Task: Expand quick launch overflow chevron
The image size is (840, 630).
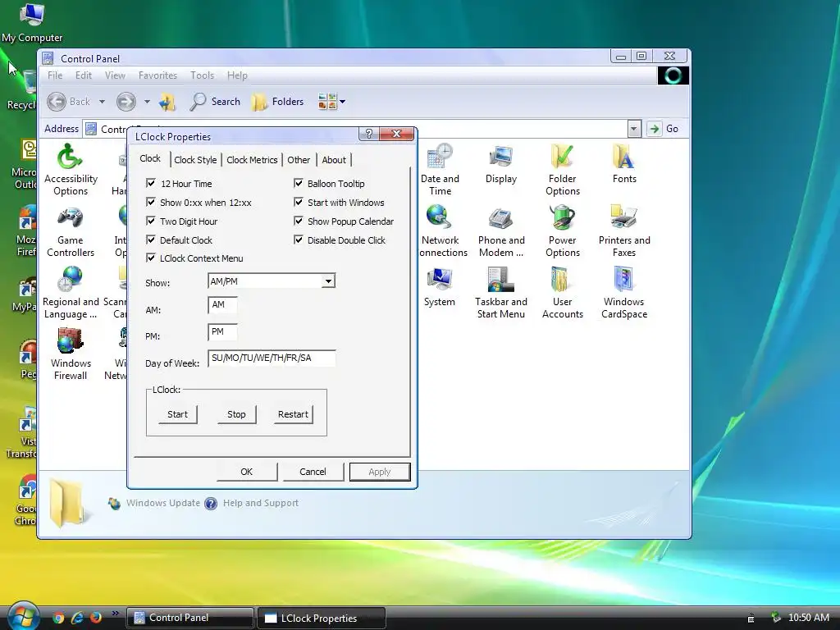Action: click(x=115, y=614)
